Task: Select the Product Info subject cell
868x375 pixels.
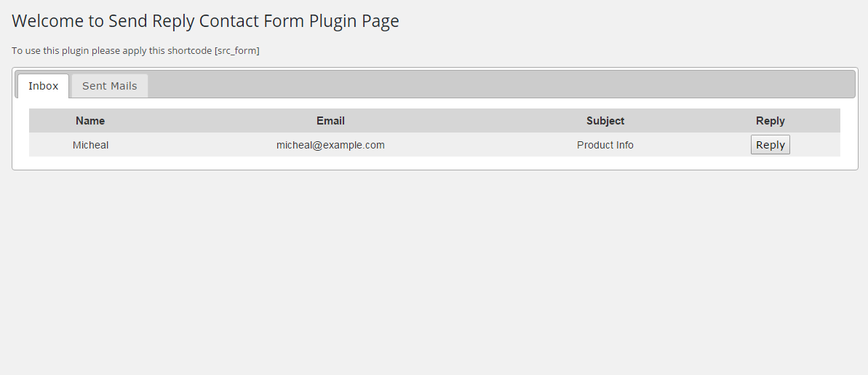Action: [x=605, y=145]
